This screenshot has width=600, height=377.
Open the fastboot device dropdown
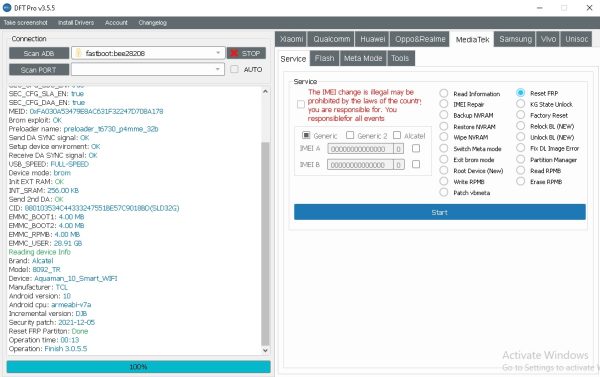[148, 53]
